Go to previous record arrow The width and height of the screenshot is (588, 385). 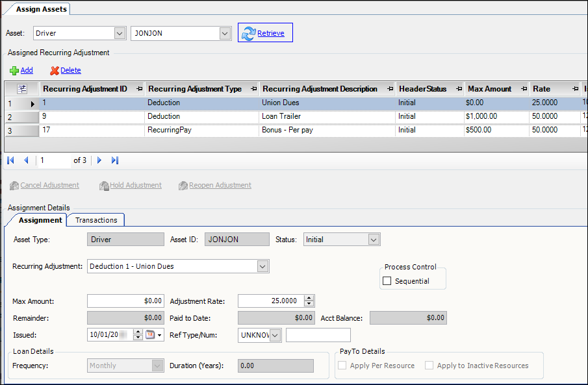pyautogui.click(x=26, y=160)
